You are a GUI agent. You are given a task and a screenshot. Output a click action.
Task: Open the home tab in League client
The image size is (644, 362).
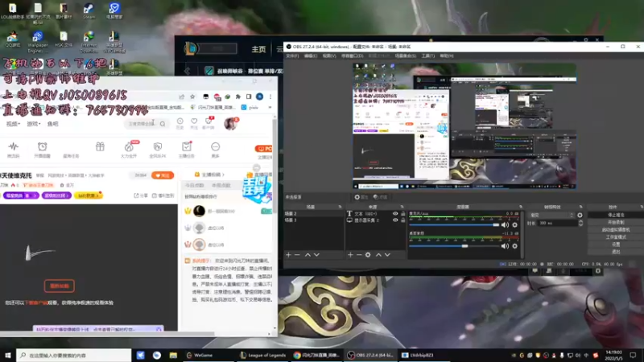[x=258, y=49]
